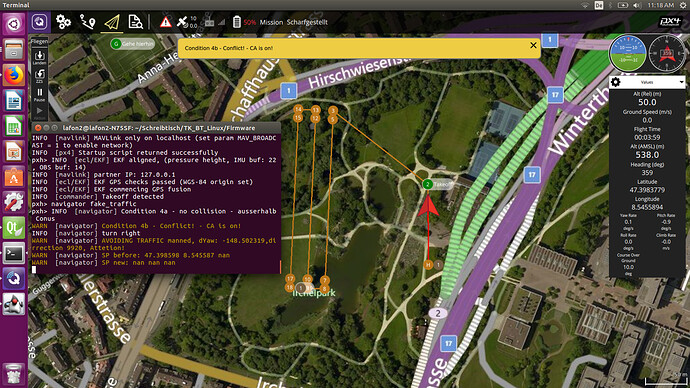Open the Analyze log viewer icon
Viewport: 690px width, 388px height.
point(135,22)
